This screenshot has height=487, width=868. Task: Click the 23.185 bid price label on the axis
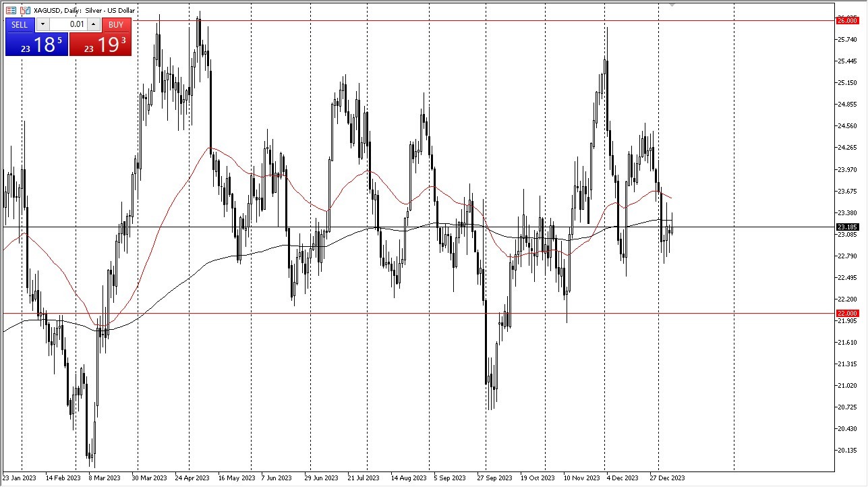[x=847, y=227]
